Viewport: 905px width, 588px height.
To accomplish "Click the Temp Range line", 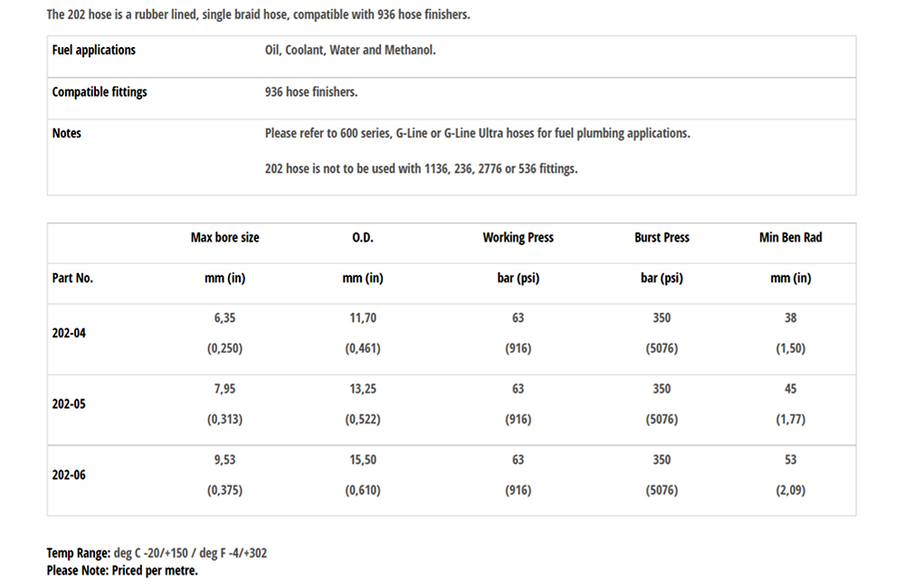I will pos(157,553).
